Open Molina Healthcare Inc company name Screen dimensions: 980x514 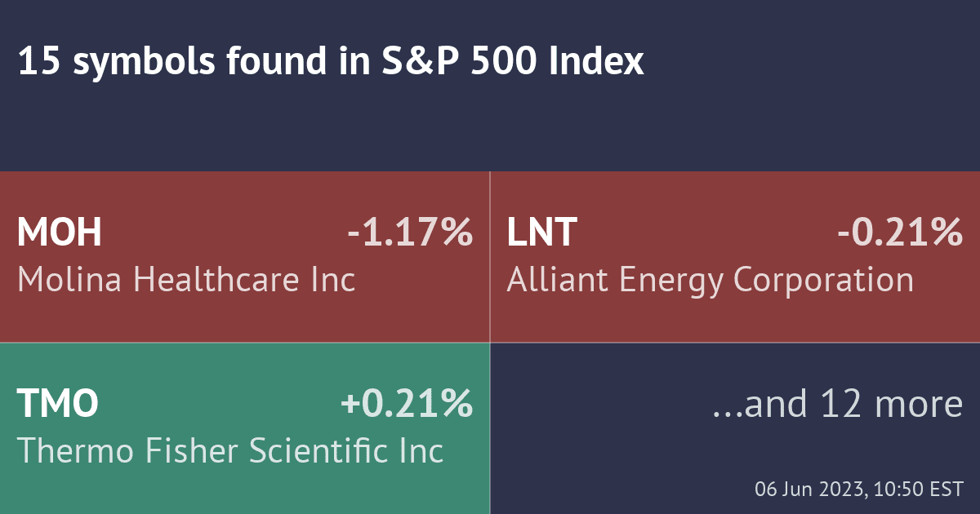[x=186, y=280]
